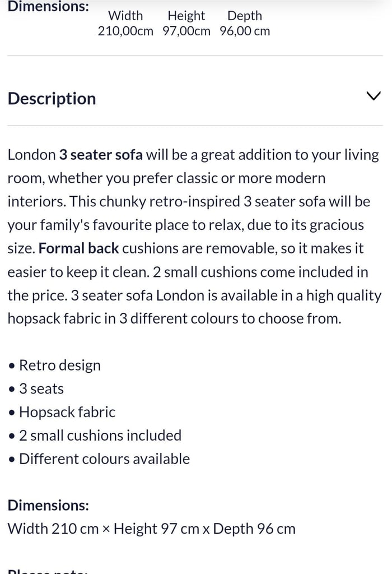Expand the Dimensions section heading
The width and height of the screenshot is (392, 574).
(x=48, y=505)
